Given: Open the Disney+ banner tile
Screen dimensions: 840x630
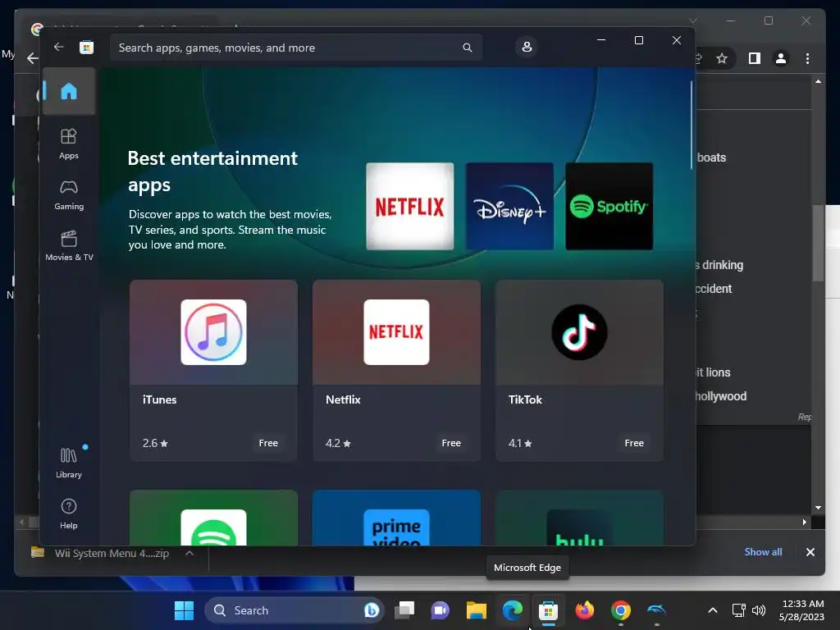Looking at the screenshot, I should click(x=509, y=206).
